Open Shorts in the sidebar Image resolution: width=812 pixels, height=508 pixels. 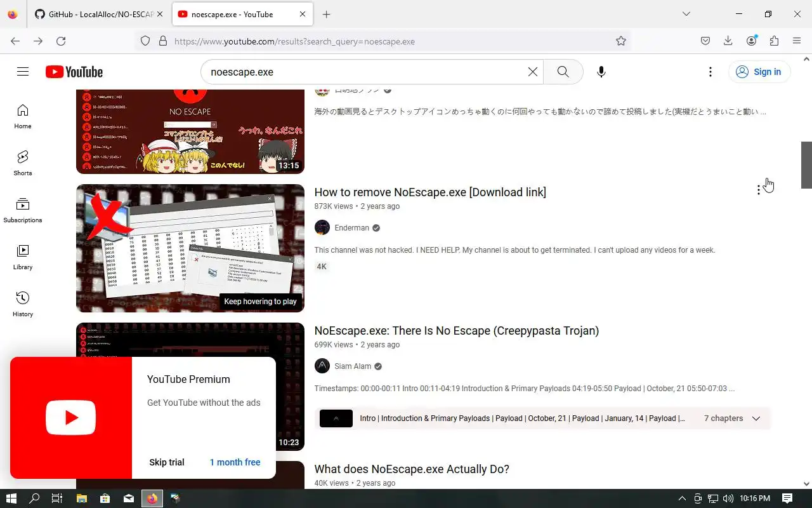click(x=23, y=164)
